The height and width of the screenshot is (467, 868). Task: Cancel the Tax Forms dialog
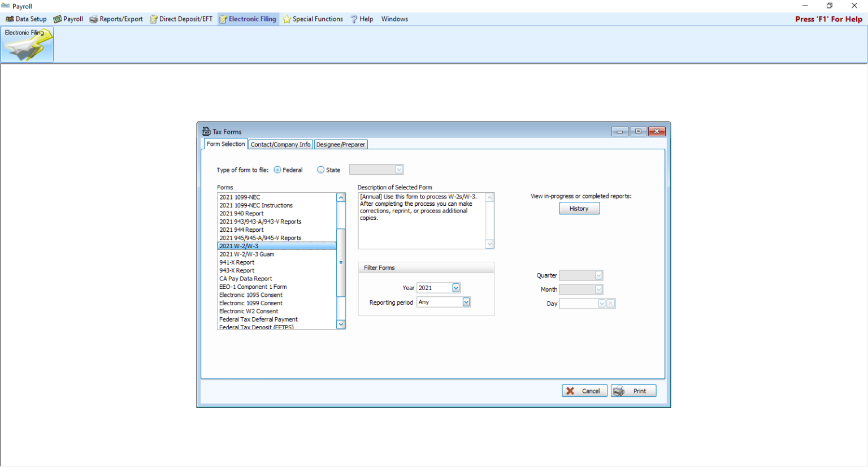(x=584, y=391)
